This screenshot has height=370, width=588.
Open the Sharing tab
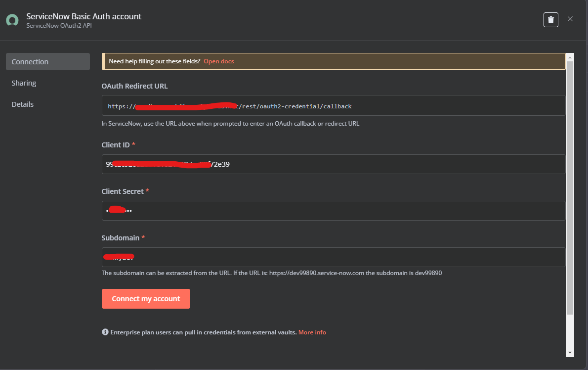(24, 83)
